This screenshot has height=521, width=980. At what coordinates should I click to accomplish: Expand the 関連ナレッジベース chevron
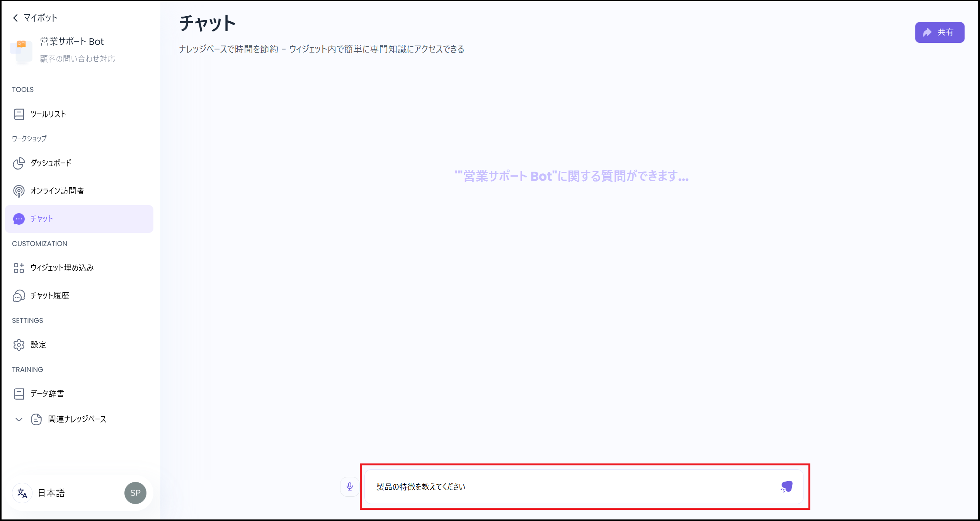[19, 419]
